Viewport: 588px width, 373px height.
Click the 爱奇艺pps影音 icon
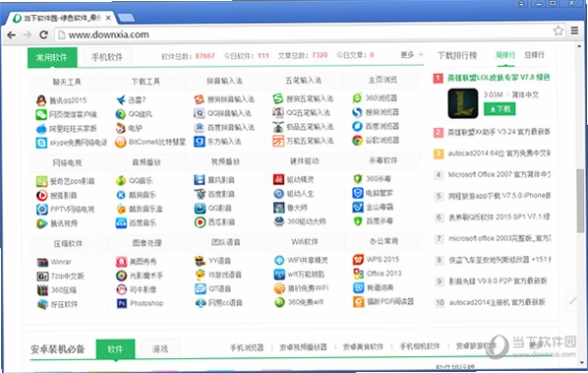click(x=41, y=181)
